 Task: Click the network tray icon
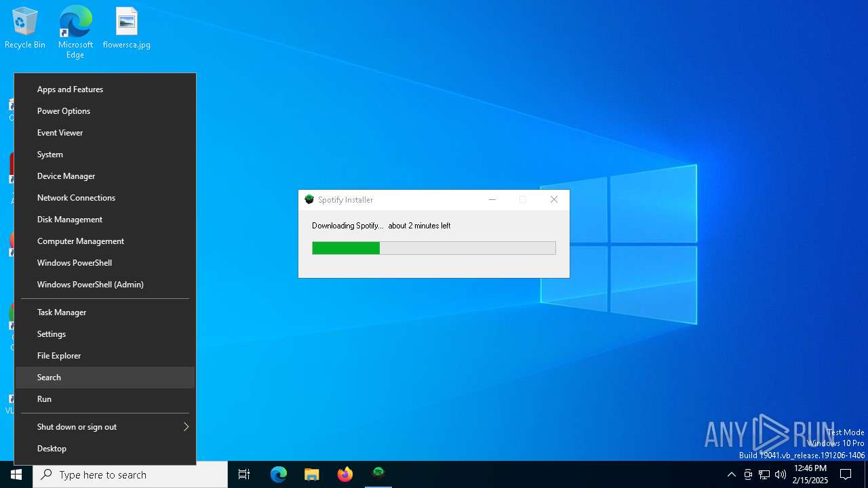click(764, 474)
